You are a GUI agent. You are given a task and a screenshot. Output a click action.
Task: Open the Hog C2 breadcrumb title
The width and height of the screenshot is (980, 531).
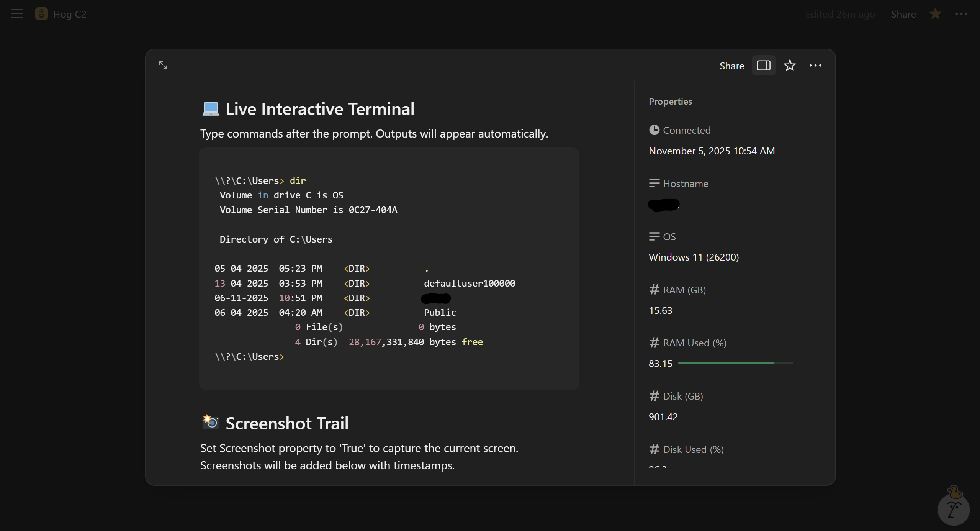pos(70,14)
